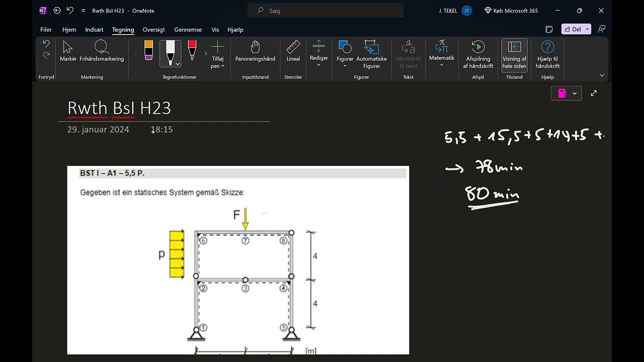Choose the red pen

pyautogui.click(x=192, y=50)
